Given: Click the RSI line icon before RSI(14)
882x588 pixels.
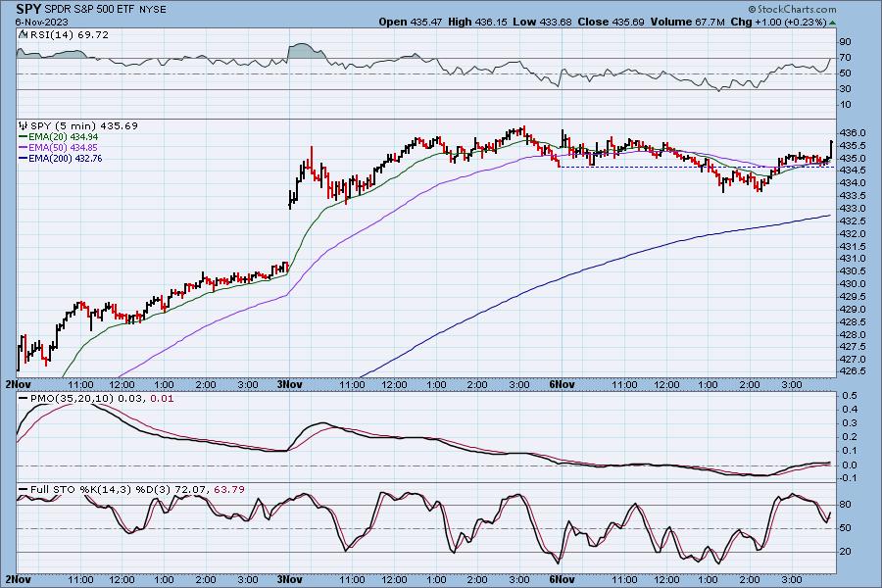Looking at the screenshot, I should click(x=23, y=35).
